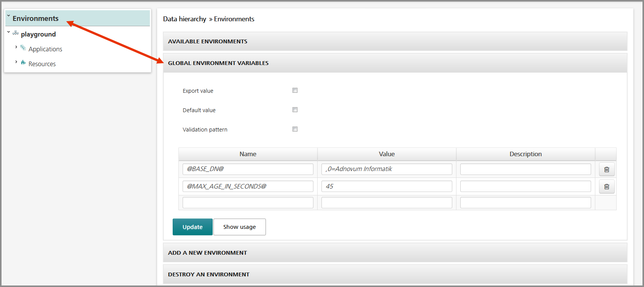The image size is (644, 287).
Task: Click the playground environment icon
Action: [16, 33]
